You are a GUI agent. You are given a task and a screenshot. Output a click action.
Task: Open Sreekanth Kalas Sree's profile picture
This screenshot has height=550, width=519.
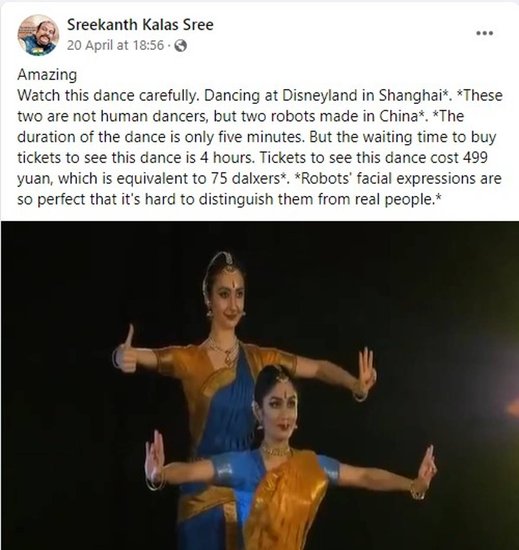(38, 35)
